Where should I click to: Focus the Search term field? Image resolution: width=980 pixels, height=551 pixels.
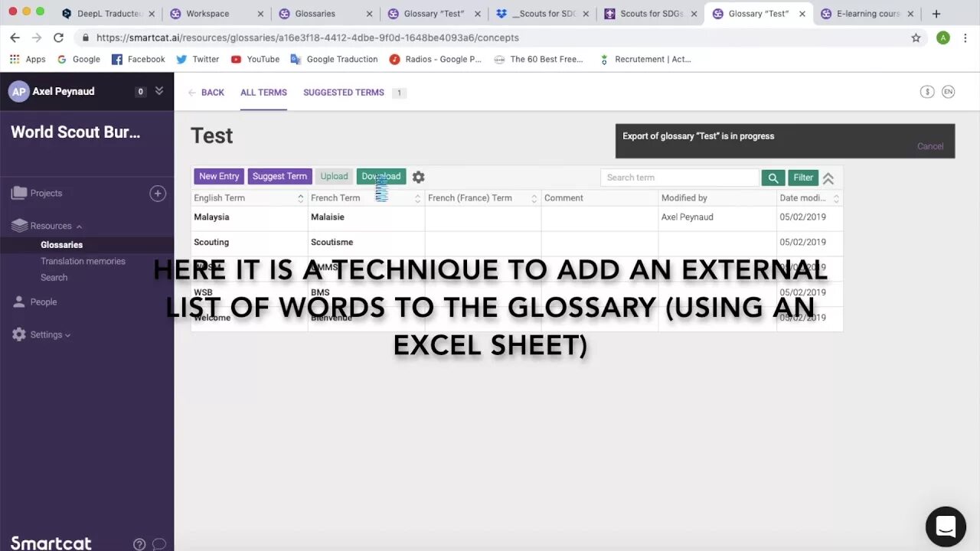[x=680, y=178]
